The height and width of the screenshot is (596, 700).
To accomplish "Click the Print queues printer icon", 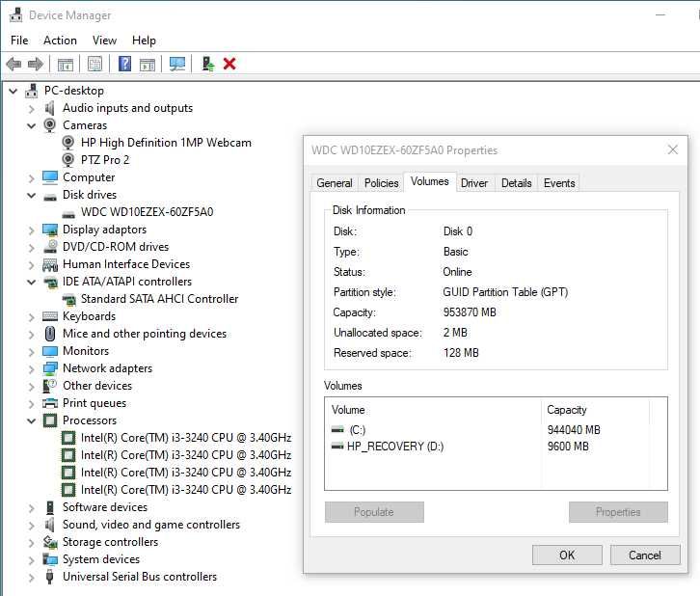I will pyautogui.click(x=50, y=403).
